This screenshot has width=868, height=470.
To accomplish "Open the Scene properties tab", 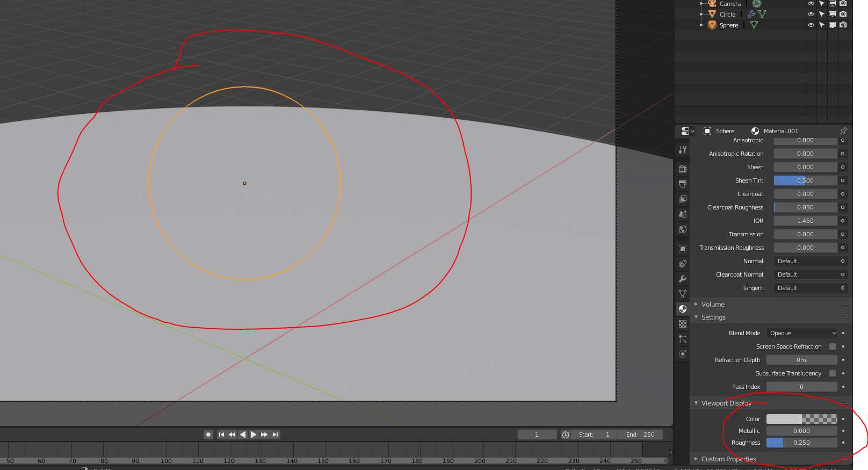I will coord(683,214).
